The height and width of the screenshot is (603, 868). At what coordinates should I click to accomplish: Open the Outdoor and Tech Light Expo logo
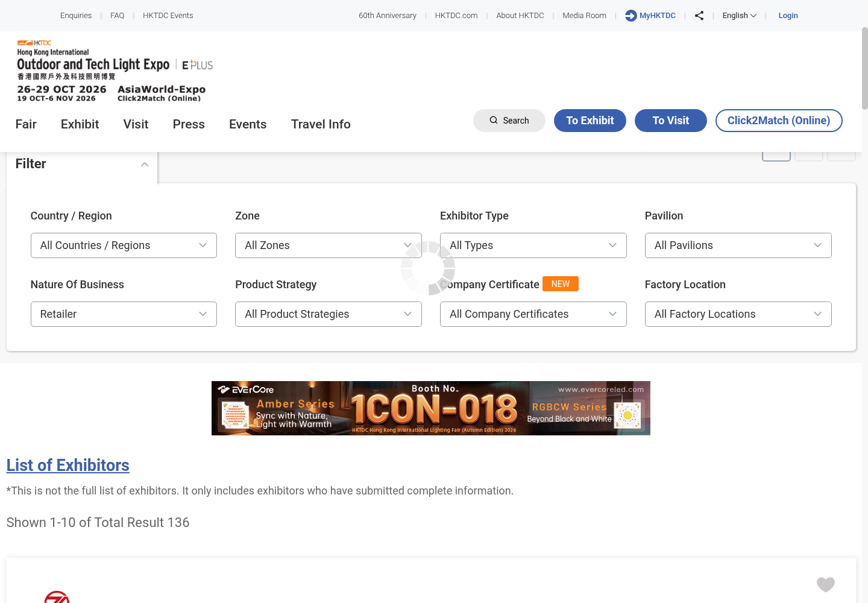pos(115,71)
